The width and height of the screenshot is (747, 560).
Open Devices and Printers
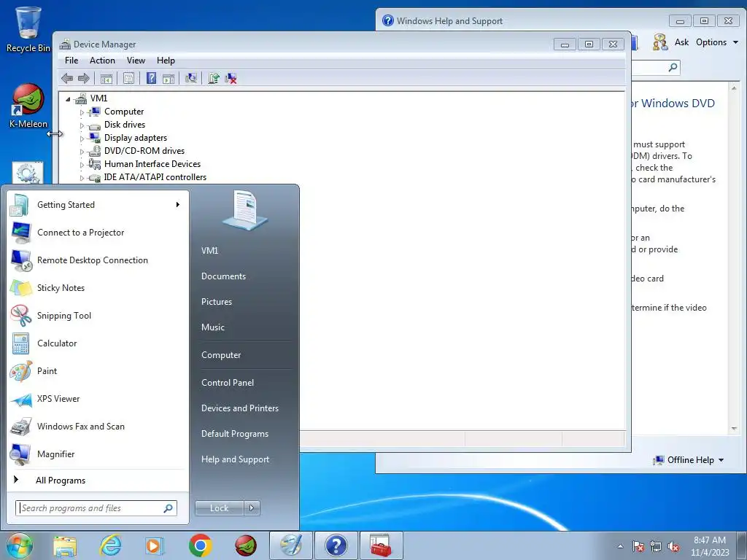click(239, 408)
